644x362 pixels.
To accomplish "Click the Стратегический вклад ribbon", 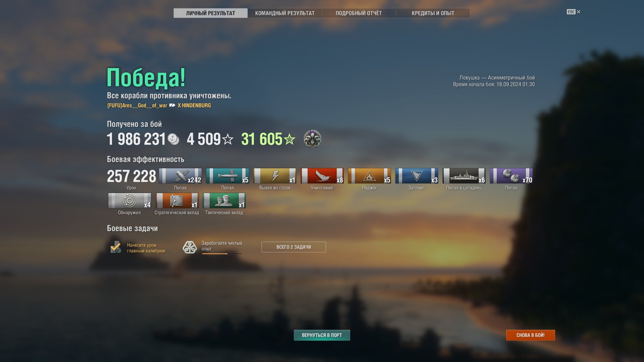I will [177, 201].
